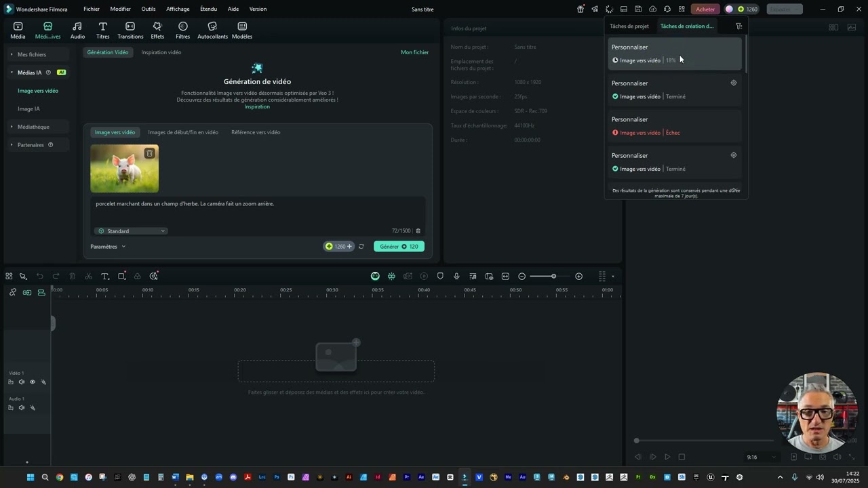Screen dimensions: 868x488
Task: Toggle visibility of the Vidéo 1 track
Action: 32,382
